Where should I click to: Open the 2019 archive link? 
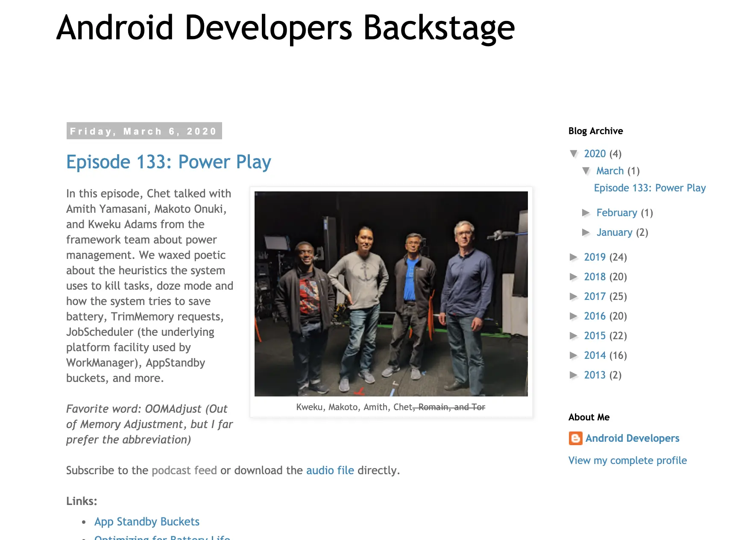pyautogui.click(x=595, y=257)
